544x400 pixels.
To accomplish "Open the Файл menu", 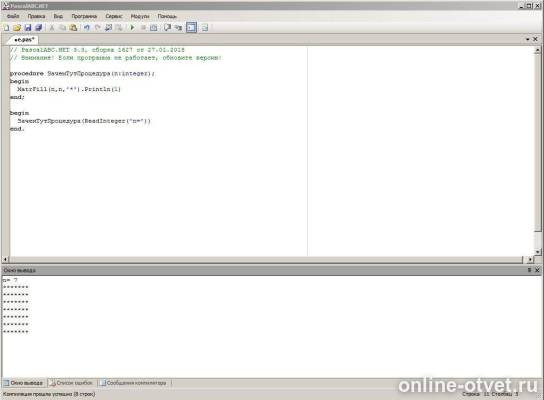I will click(x=13, y=16).
